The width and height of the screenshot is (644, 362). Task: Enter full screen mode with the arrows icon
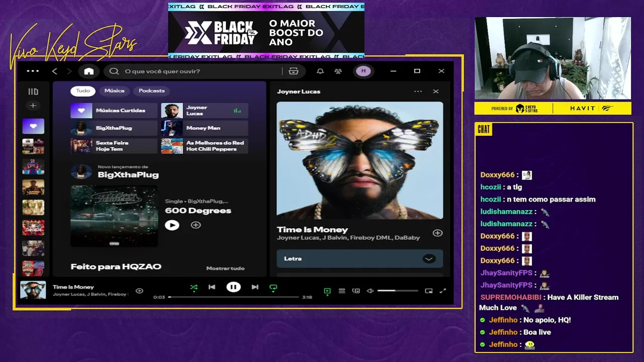pyautogui.click(x=443, y=291)
